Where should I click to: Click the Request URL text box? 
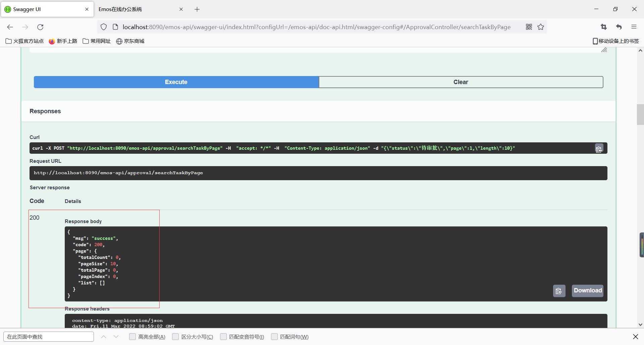[318, 173]
